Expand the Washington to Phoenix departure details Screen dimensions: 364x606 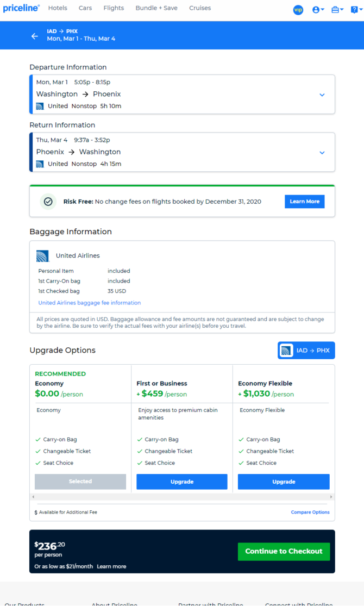[x=322, y=95]
